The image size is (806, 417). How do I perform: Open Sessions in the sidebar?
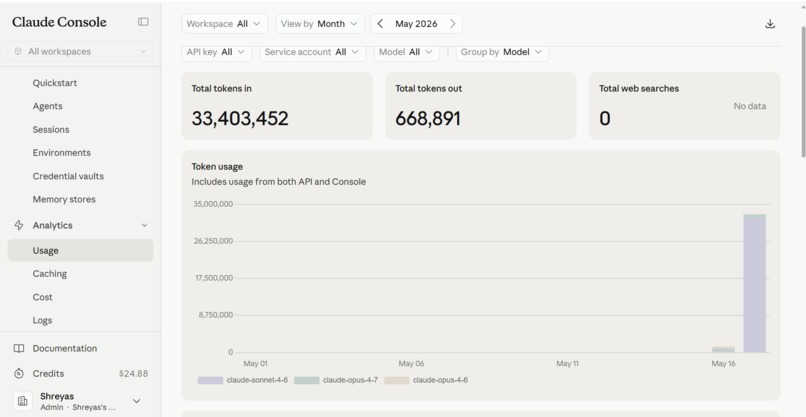click(51, 130)
